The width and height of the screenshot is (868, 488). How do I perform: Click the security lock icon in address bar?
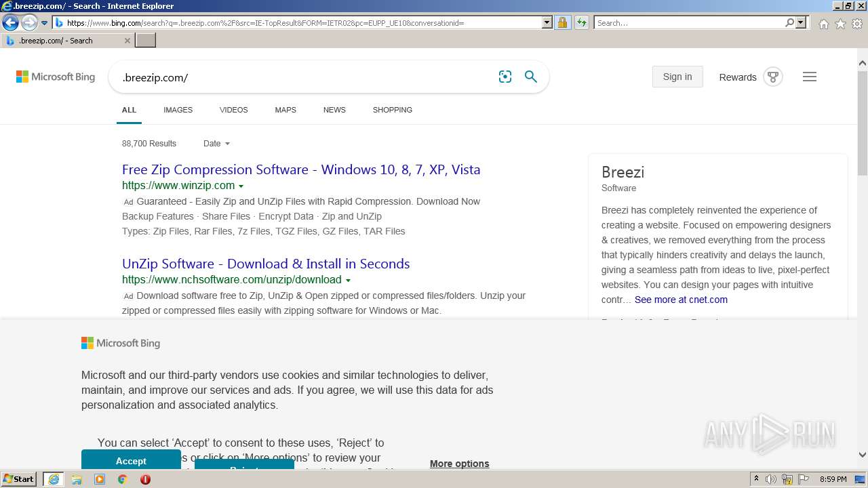[562, 22]
